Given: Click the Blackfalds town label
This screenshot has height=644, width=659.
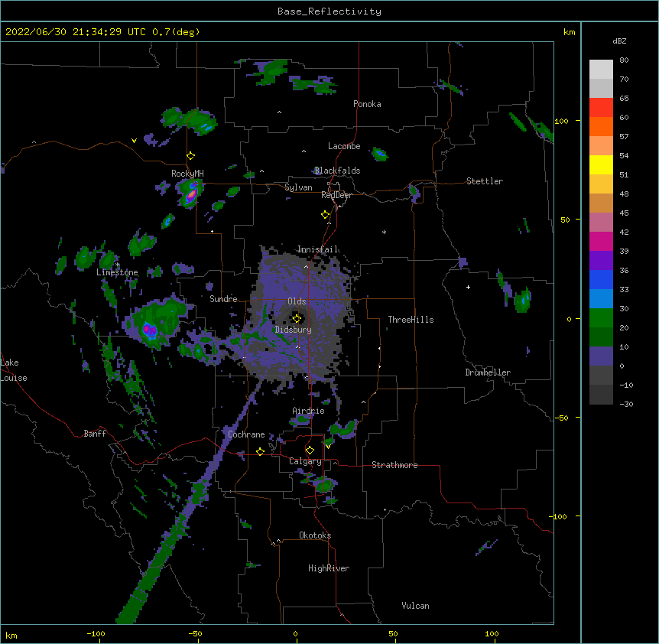Looking at the screenshot, I should [x=337, y=171].
